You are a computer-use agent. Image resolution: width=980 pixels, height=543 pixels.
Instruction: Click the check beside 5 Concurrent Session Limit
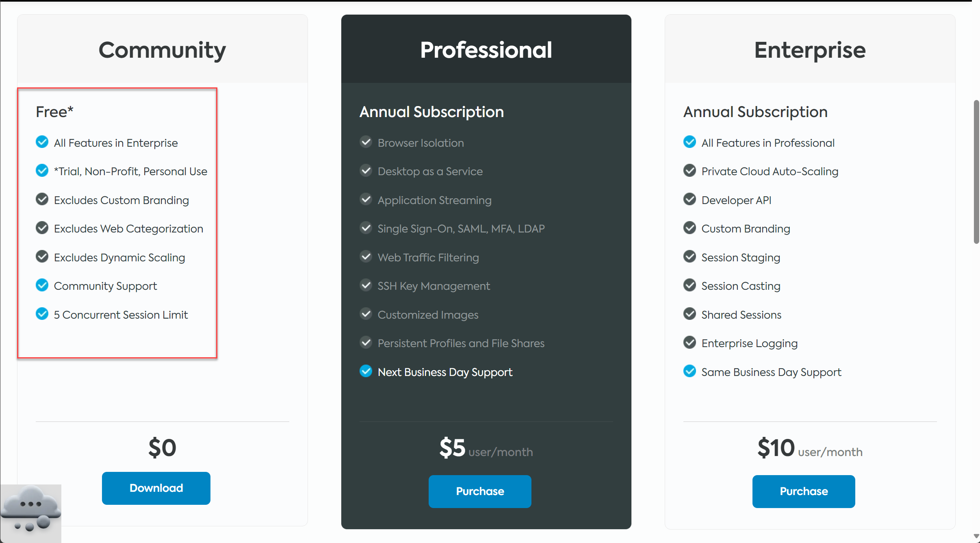click(42, 314)
